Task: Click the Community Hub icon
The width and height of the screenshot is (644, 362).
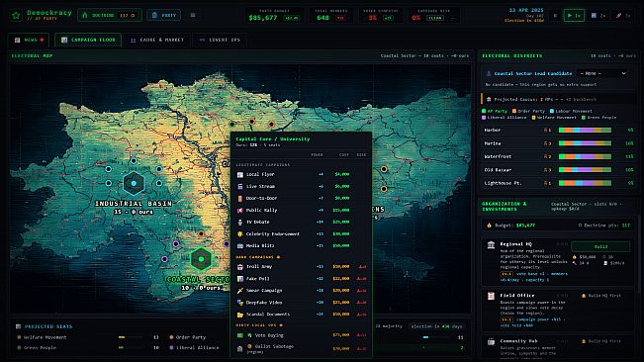Action: (x=491, y=341)
